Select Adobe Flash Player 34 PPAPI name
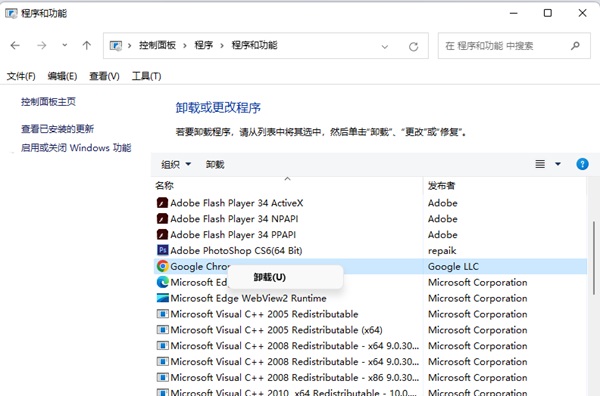Screen dimensions: 600x396 coord(233,235)
